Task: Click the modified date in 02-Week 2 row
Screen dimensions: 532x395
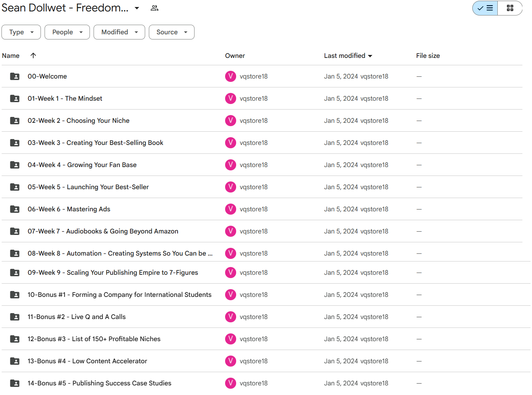Action: (341, 121)
